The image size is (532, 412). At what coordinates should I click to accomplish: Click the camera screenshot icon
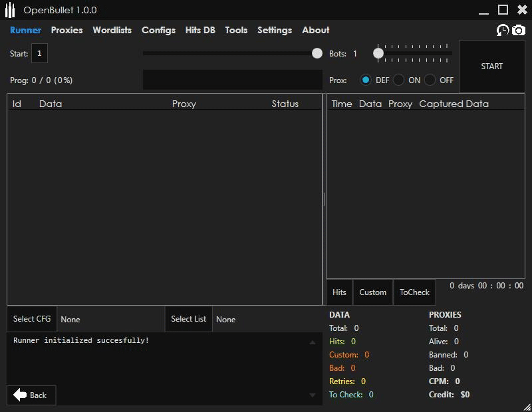(519, 31)
